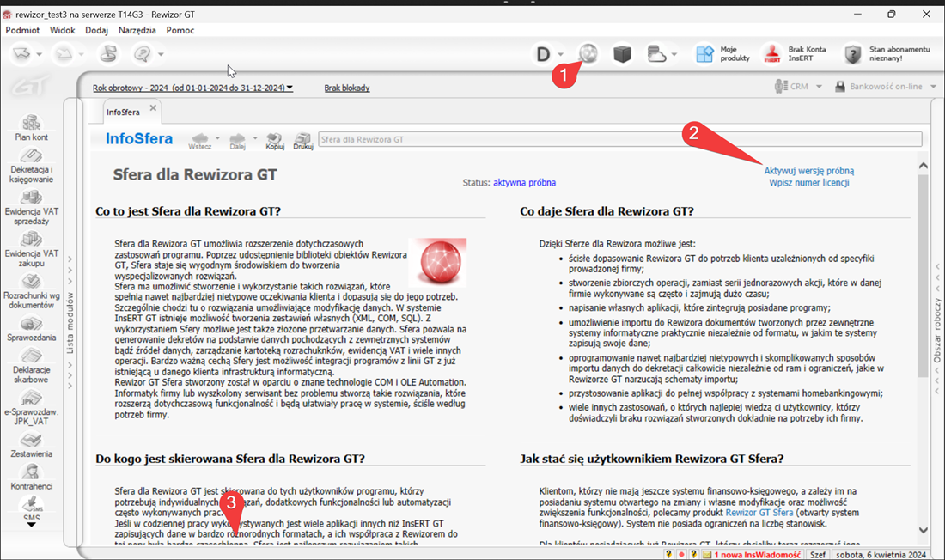
Task: Click the first question mark status icon
Action: [x=668, y=555]
